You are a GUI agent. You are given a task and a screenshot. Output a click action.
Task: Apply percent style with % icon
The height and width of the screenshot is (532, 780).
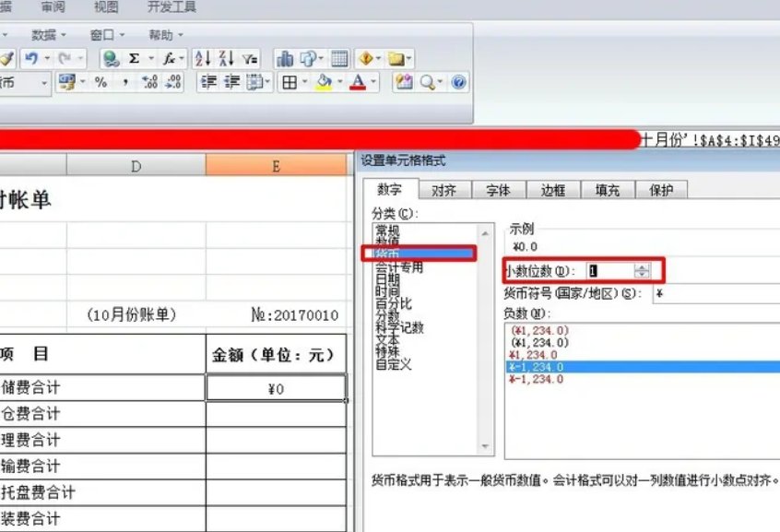tap(100, 83)
